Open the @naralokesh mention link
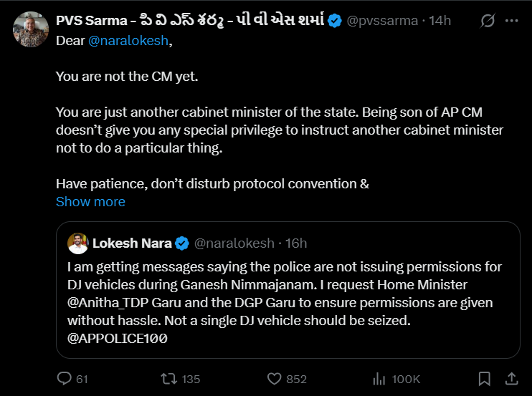The image size is (532, 396). pos(128,41)
